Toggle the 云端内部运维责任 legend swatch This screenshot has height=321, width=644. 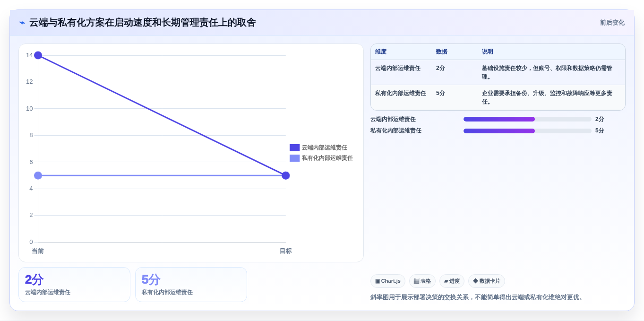(x=294, y=147)
